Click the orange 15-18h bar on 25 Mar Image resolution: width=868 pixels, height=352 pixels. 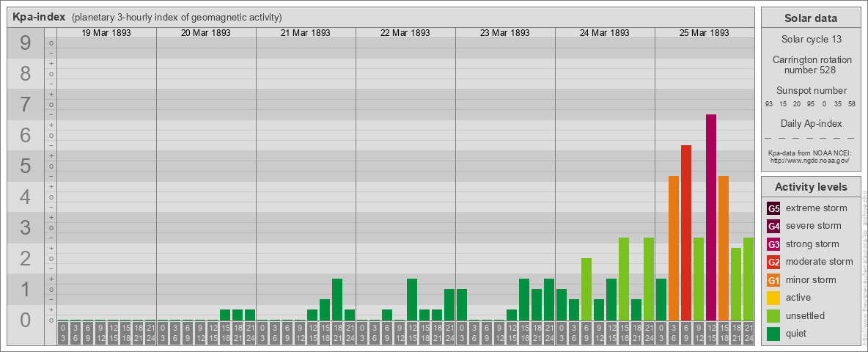pyautogui.click(x=724, y=249)
